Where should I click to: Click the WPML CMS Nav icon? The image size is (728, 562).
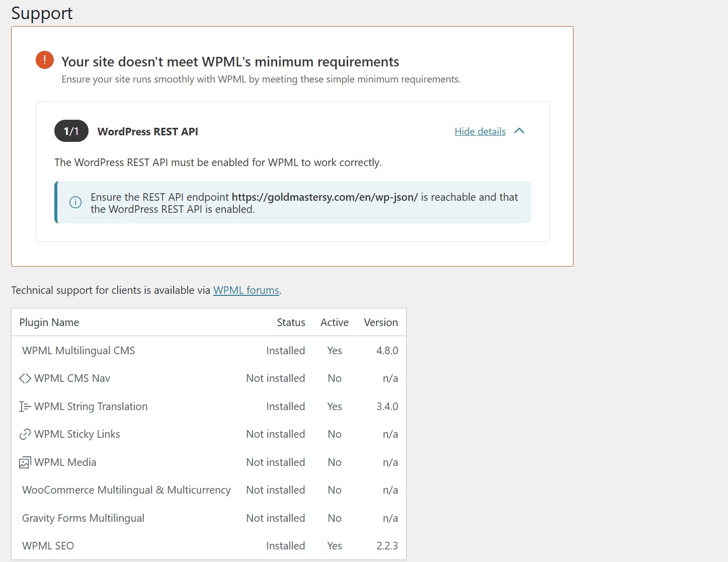point(25,378)
